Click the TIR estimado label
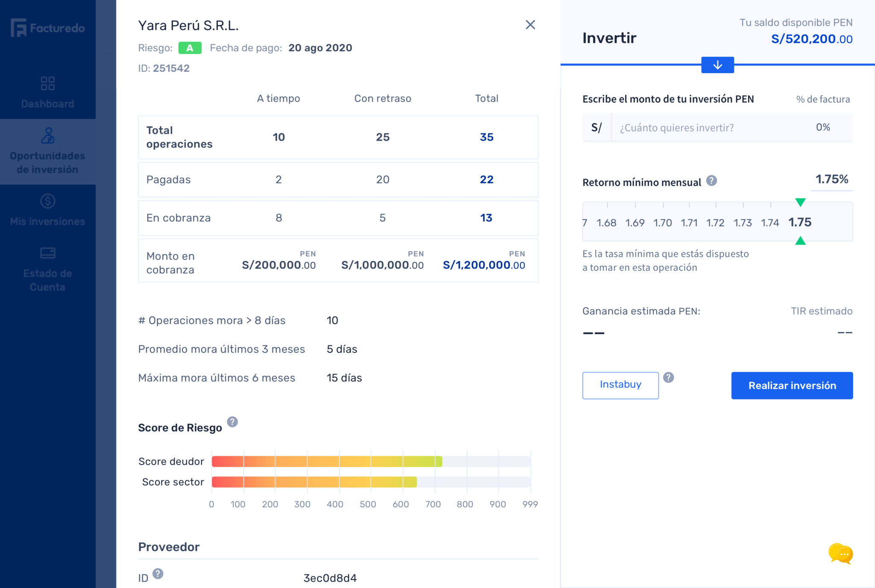This screenshot has width=875, height=588. 821,311
